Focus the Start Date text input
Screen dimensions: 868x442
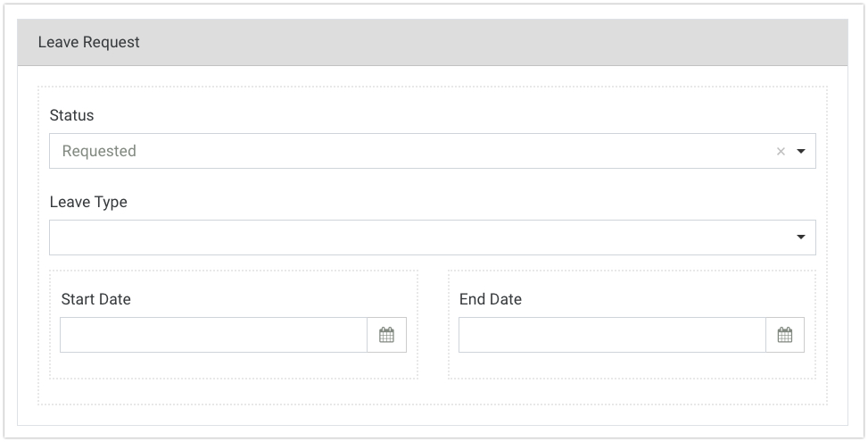[214, 335]
